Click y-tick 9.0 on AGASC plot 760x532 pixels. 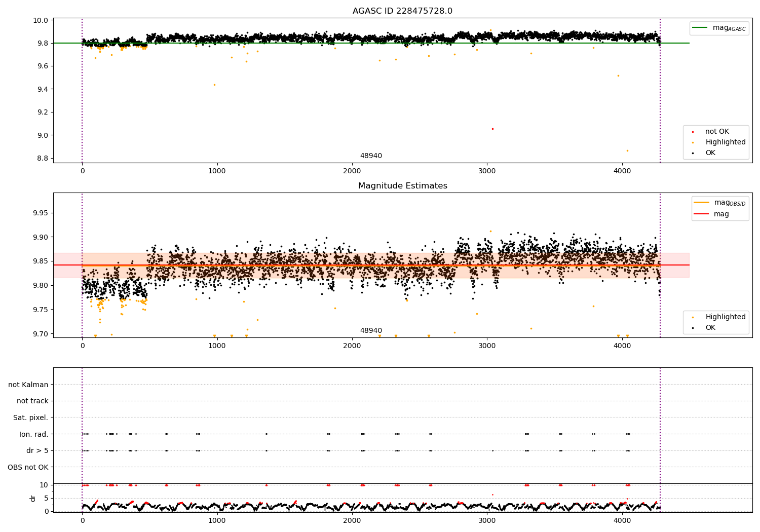43,135
